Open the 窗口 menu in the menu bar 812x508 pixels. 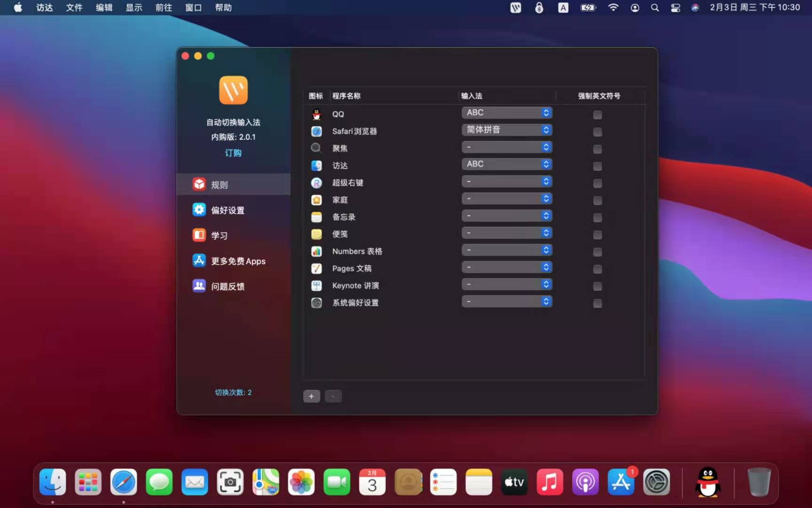[x=193, y=8]
